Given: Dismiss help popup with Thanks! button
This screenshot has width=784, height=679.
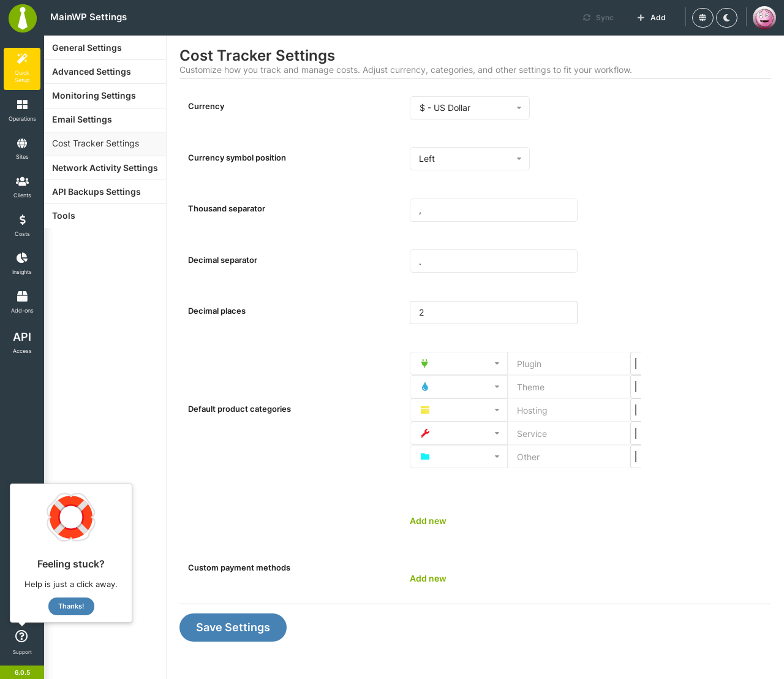Looking at the screenshot, I should (71, 606).
